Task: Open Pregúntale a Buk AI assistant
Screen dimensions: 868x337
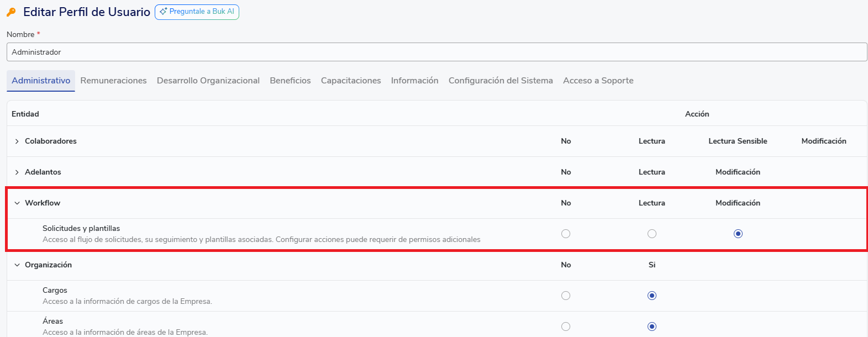Action: 197,12
